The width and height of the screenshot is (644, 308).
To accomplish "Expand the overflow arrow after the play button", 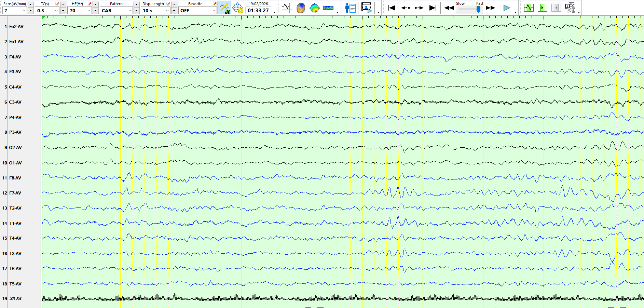I will pos(516,12).
